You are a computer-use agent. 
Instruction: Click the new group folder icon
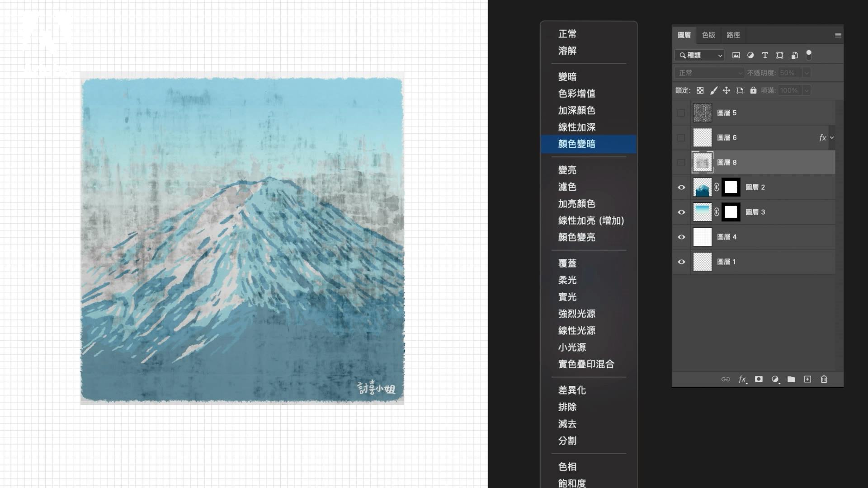tap(791, 379)
